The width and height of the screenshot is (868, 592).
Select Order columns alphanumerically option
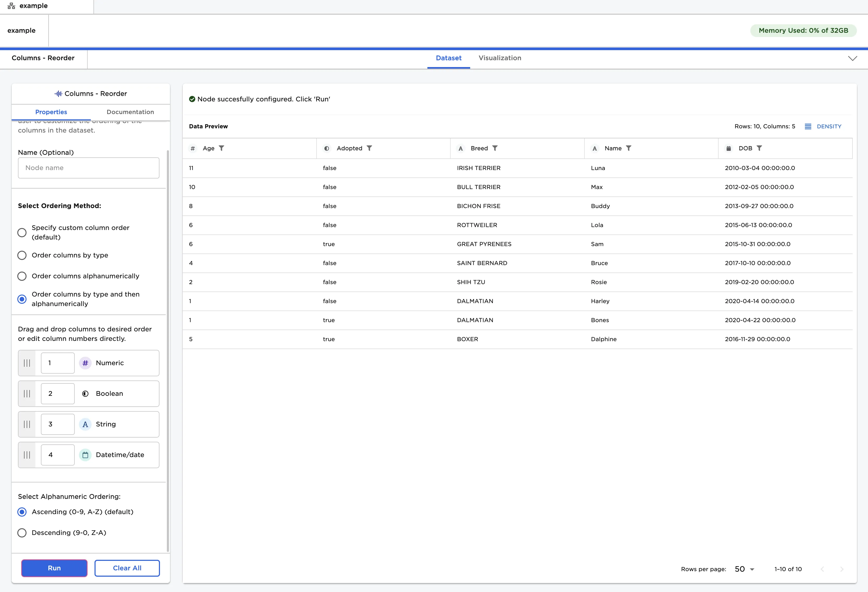pyautogui.click(x=22, y=276)
